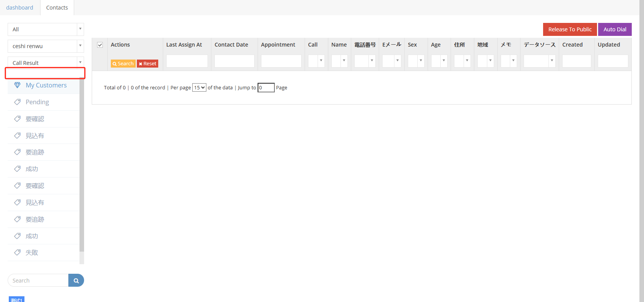
Task: Click the データソース column header
Action: point(540,45)
